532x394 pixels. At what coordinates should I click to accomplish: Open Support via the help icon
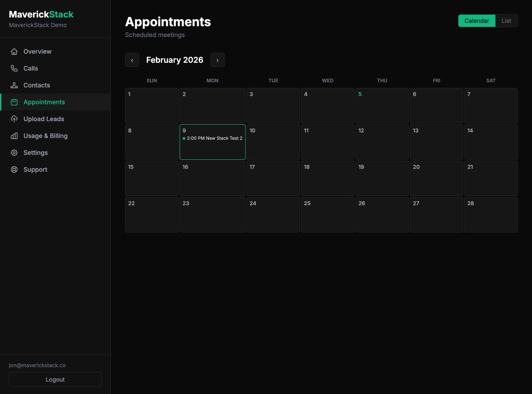15,169
